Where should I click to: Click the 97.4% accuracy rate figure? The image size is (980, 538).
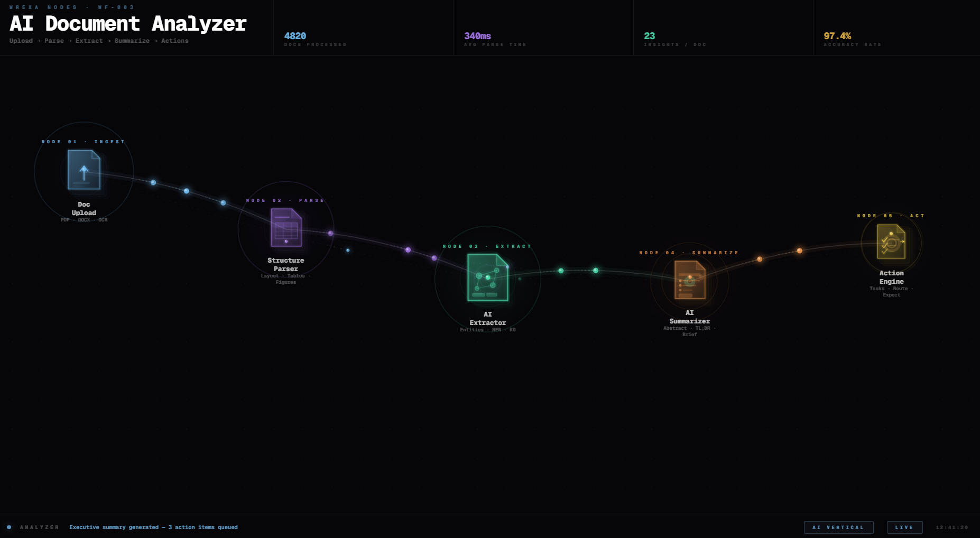coord(837,36)
